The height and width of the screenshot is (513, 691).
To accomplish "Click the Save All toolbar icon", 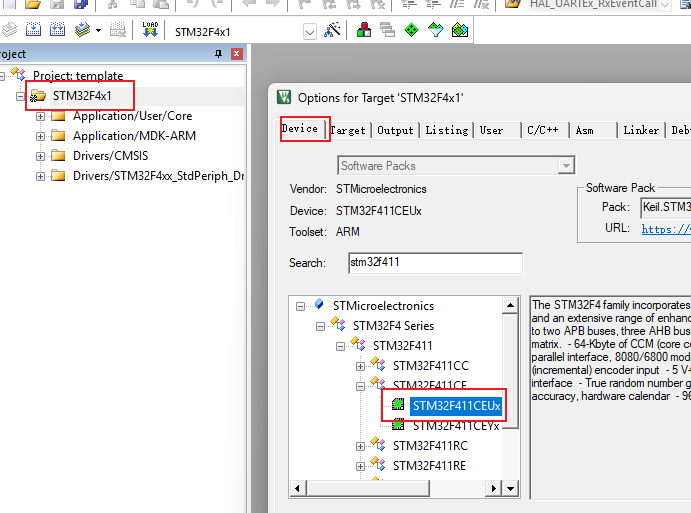I will 81,4.
